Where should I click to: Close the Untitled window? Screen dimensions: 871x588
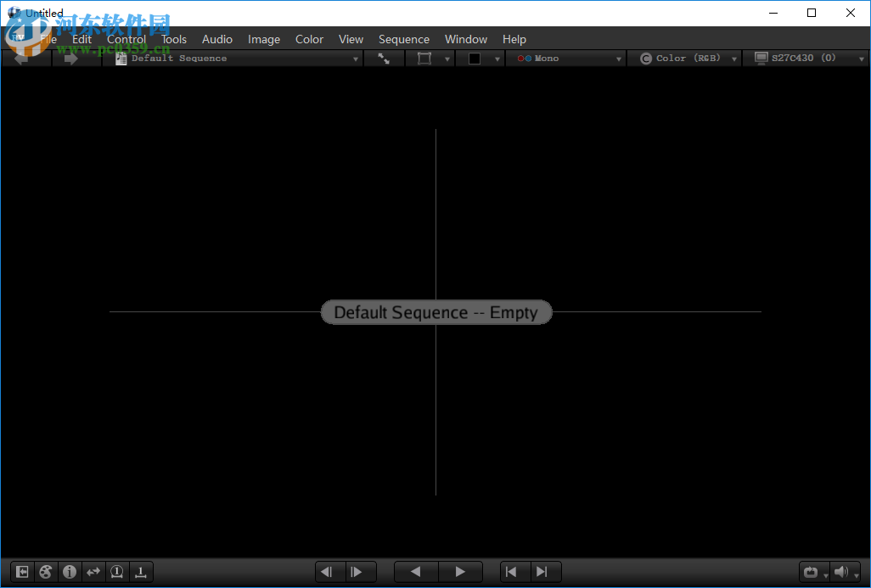coord(851,13)
